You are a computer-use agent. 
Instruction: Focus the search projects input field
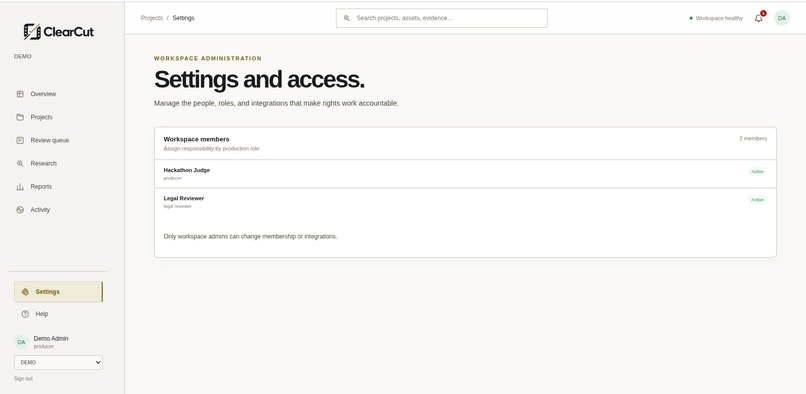tap(442, 18)
